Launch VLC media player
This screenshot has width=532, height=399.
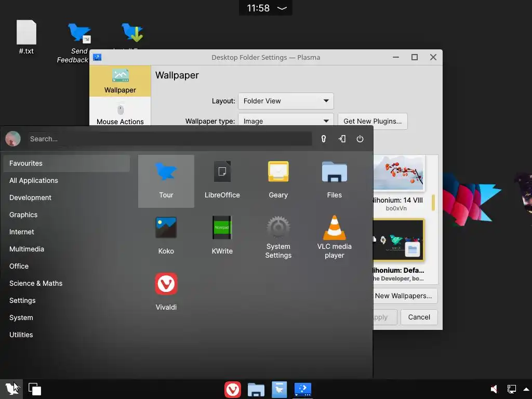point(334,237)
